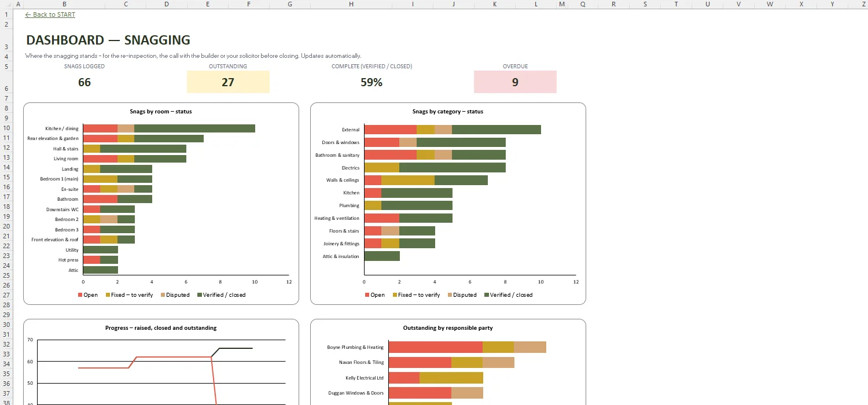The height and width of the screenshot is (405, 868).
Task: Select row 30 header
Action: point(6,325)
